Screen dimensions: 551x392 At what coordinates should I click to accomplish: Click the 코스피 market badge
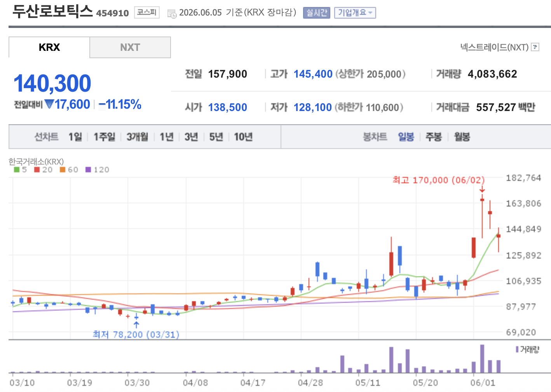click(147, 12)
